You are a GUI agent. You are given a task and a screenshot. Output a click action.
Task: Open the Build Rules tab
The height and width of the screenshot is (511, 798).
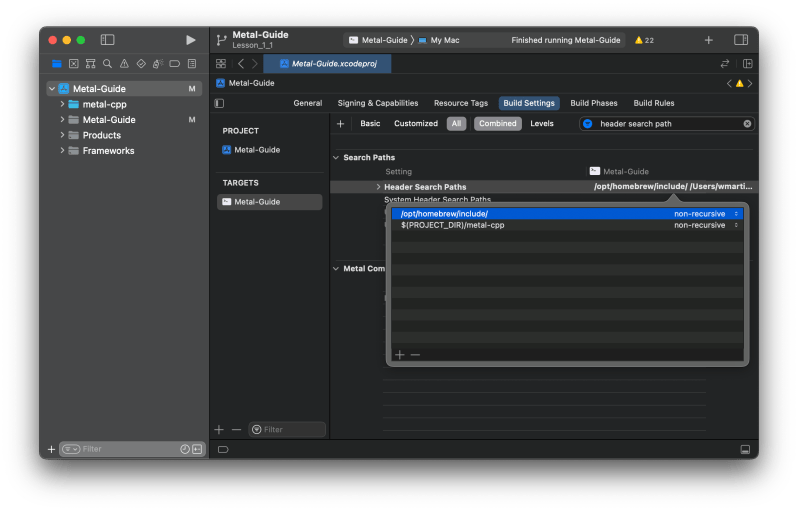point(653,103)
